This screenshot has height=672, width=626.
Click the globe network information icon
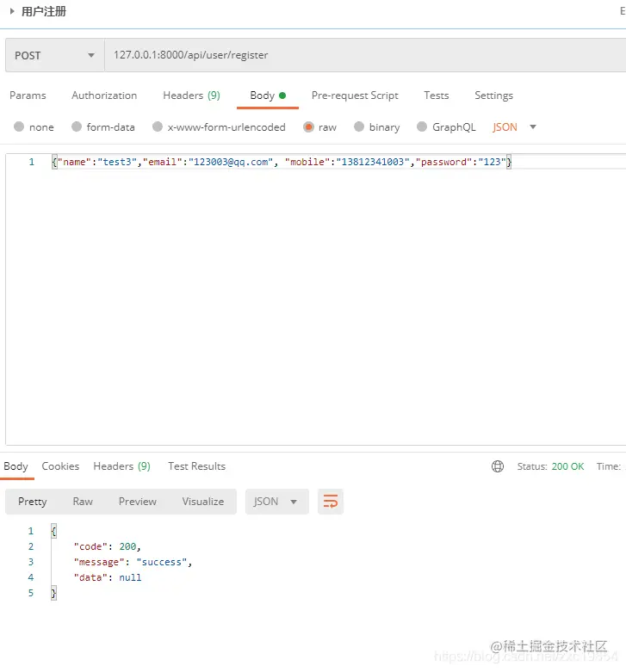498,466
